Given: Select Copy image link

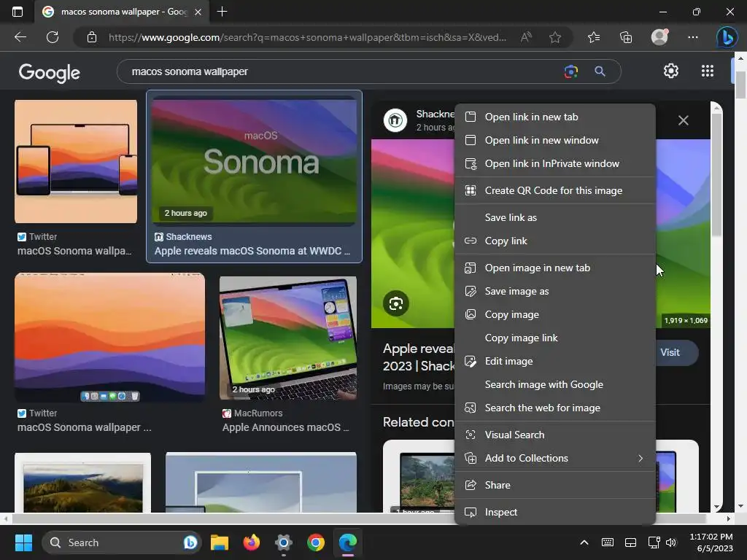Looking at the screenshot, I should 555,338.
